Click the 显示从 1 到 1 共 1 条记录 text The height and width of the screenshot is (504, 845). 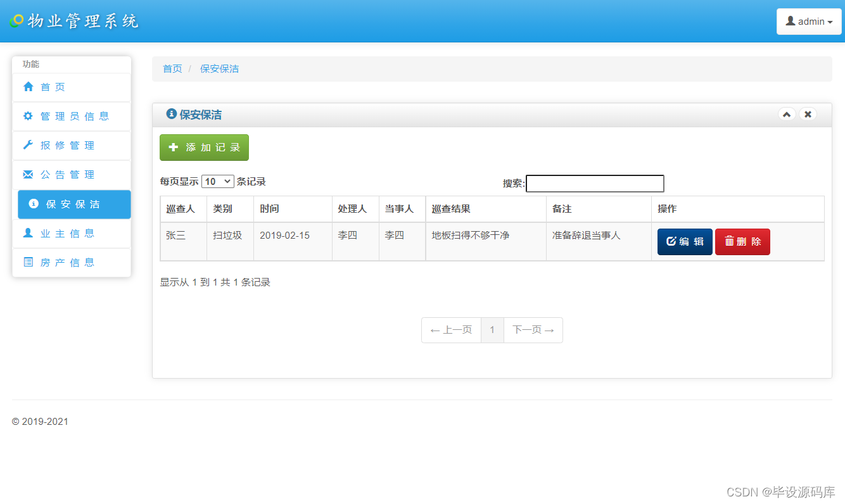click(x=215, y=282)
